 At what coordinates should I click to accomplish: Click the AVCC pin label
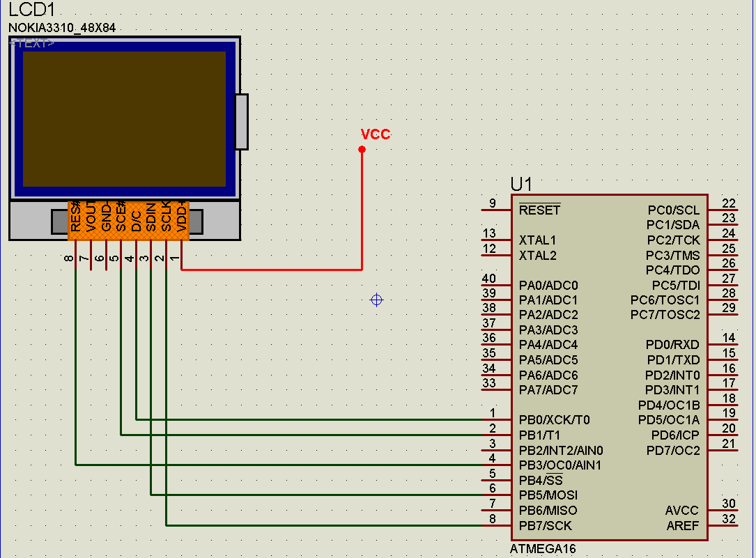(x=681, y=511)
